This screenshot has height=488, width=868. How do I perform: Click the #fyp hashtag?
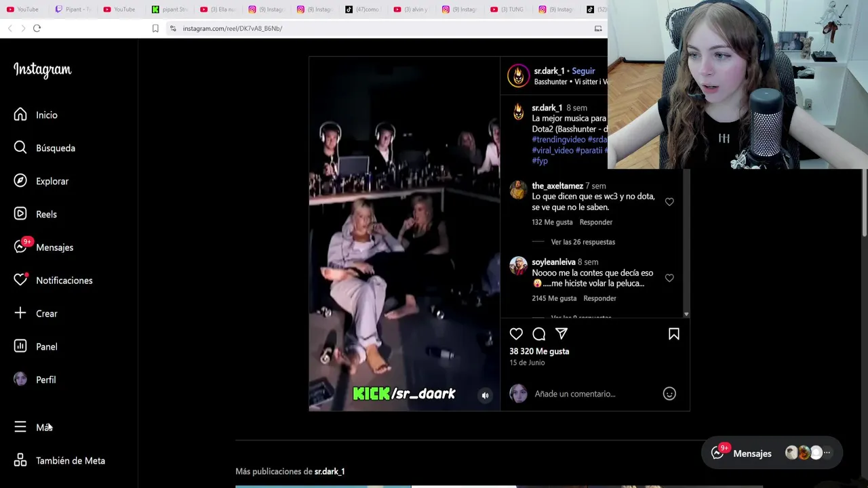tap(540, 161)
